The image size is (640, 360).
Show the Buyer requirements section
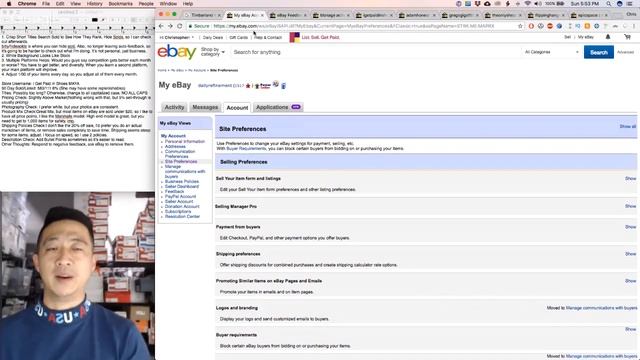pos(630,329)
